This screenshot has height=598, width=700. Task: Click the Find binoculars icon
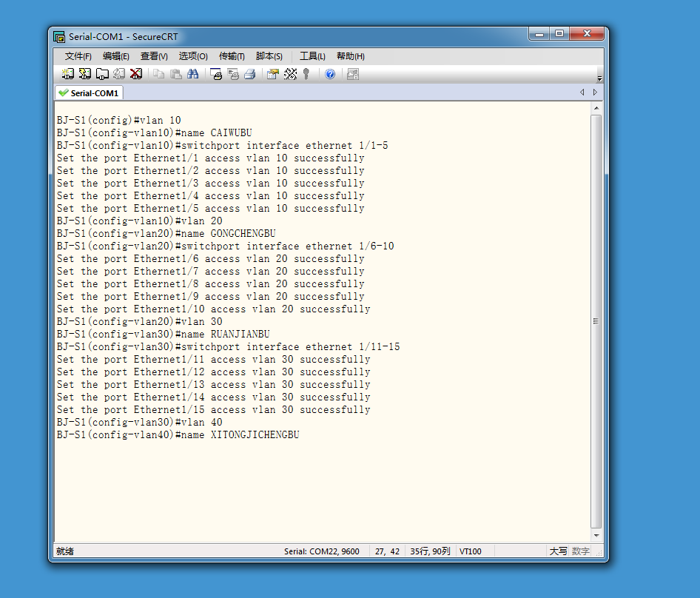tap(193, 74)
